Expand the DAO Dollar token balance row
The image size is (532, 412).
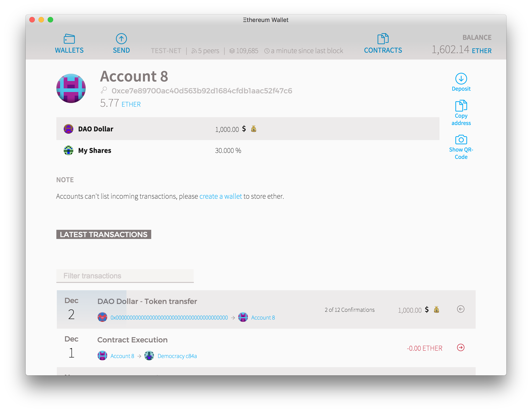(x=246, y=129)
